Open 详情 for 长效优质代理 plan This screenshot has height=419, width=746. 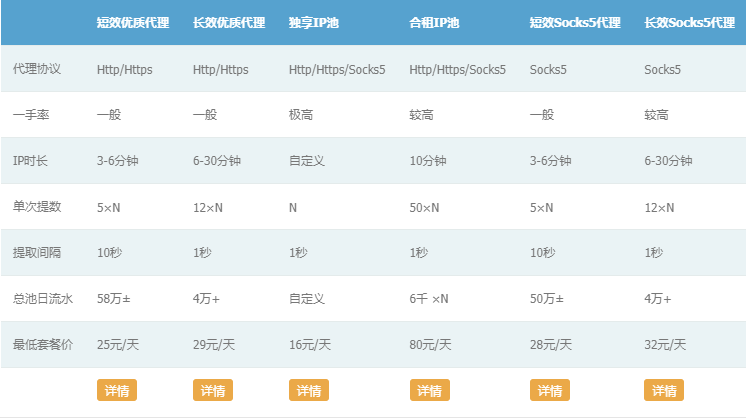[x=212, y=390]
